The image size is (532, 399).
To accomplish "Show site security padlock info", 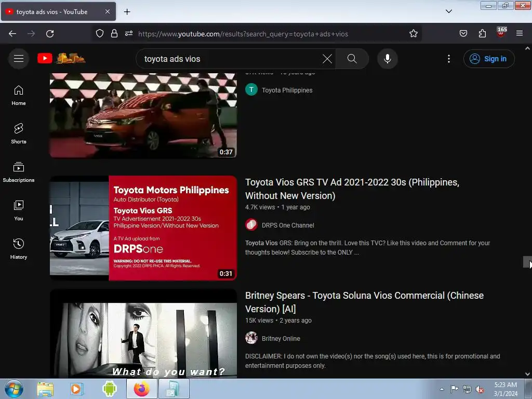I will [x=114, y=34].
